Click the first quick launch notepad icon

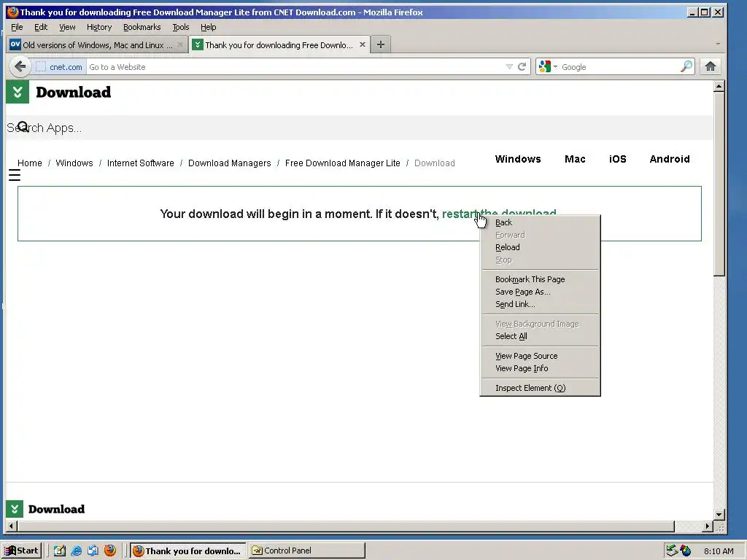point(60,551)
